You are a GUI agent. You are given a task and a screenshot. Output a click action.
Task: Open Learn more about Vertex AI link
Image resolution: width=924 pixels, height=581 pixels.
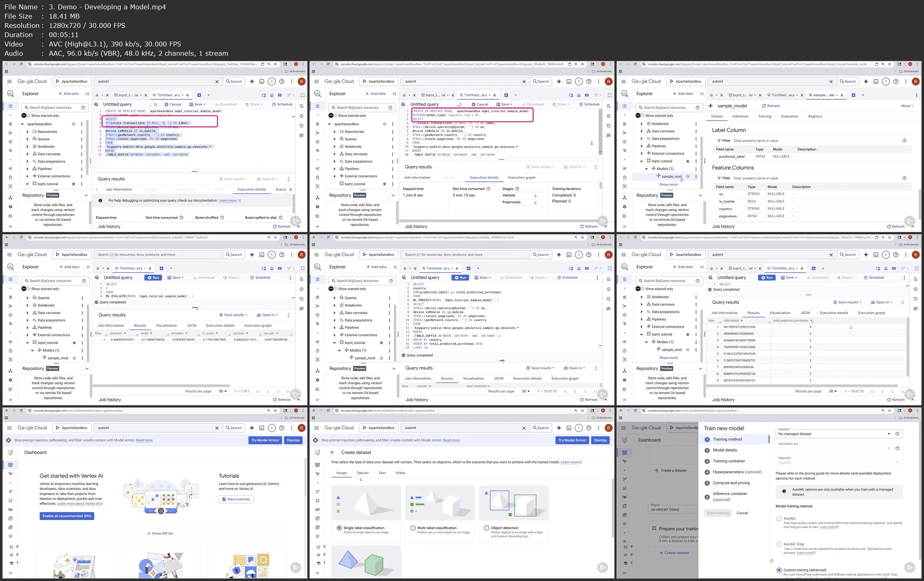80,504
